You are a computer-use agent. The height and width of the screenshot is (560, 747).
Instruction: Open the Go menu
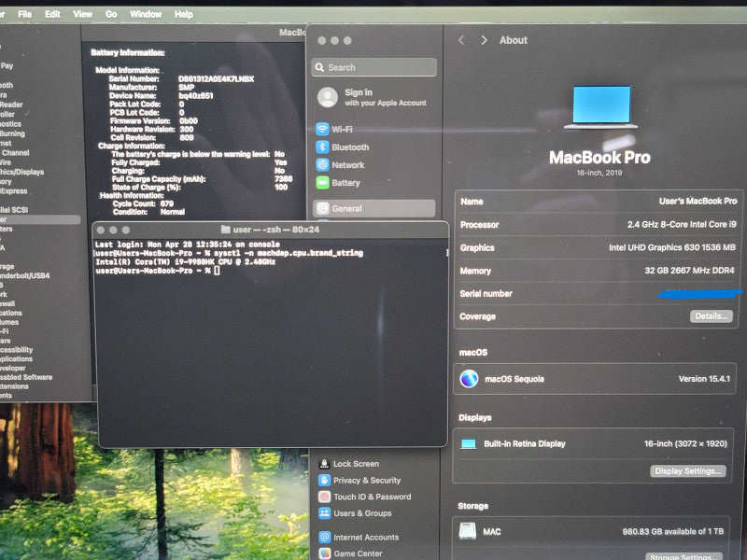point(111,14)
